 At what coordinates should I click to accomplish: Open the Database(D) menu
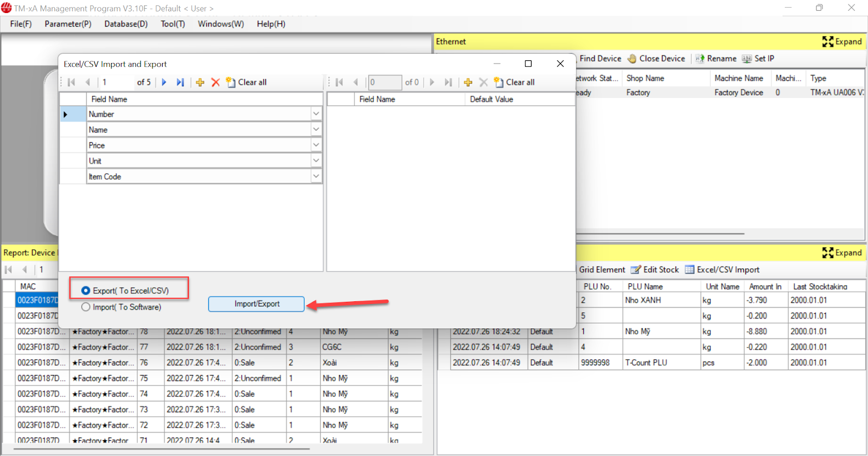[126, 24]
